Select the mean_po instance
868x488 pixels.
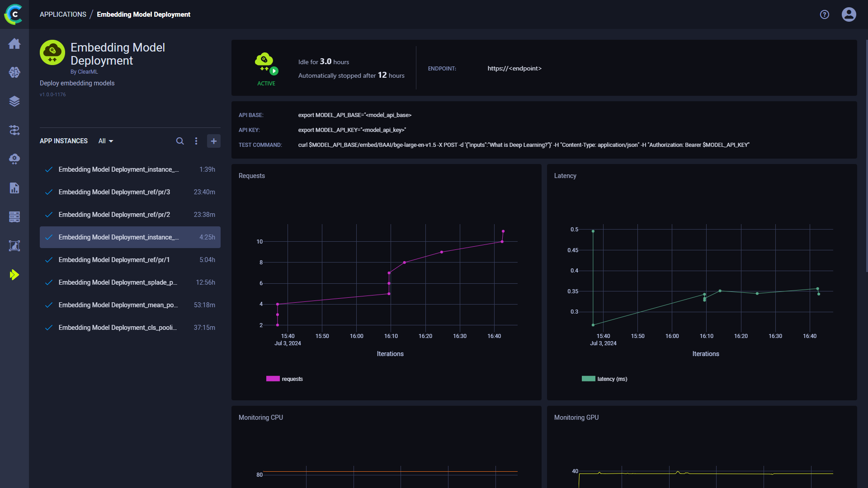pos(130,305)
